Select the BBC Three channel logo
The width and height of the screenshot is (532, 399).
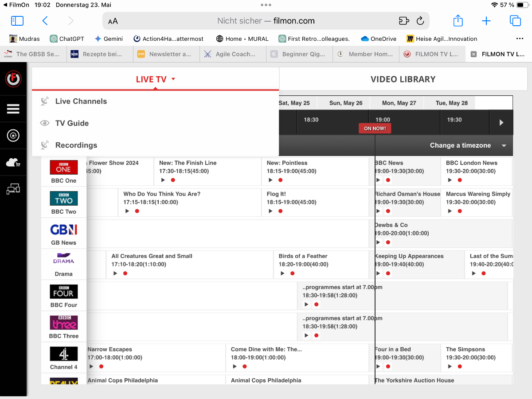pyautogui.click(x=64, y=322)
